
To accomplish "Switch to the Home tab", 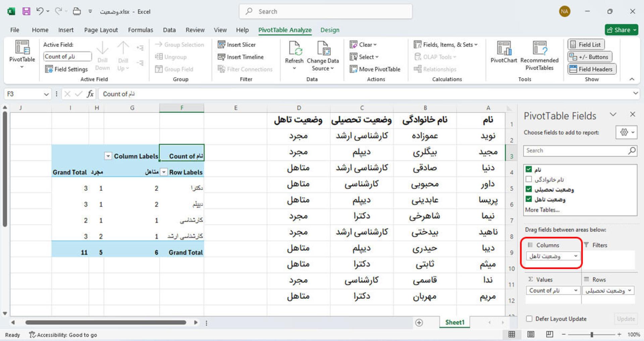I will pos(40,30).
